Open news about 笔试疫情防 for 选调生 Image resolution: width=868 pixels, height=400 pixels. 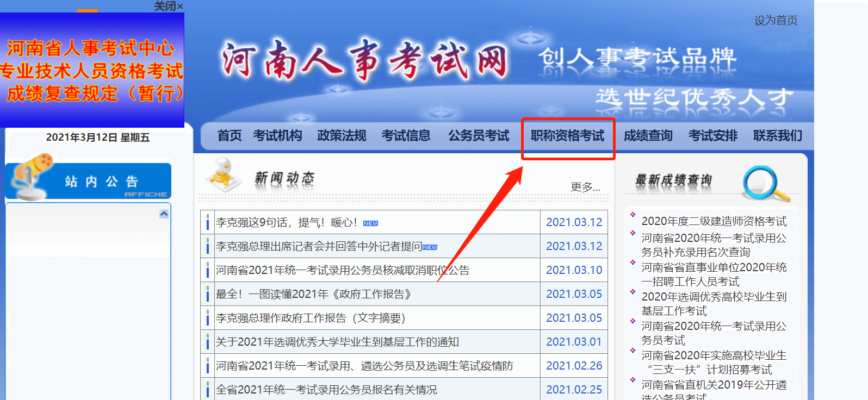tap(364, 366)
